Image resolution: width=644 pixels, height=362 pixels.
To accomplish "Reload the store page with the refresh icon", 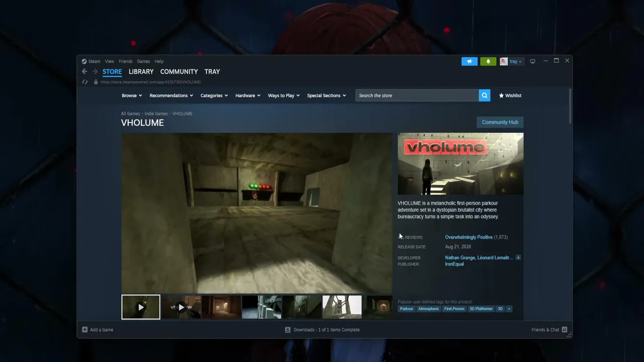I will coord(85,82).
